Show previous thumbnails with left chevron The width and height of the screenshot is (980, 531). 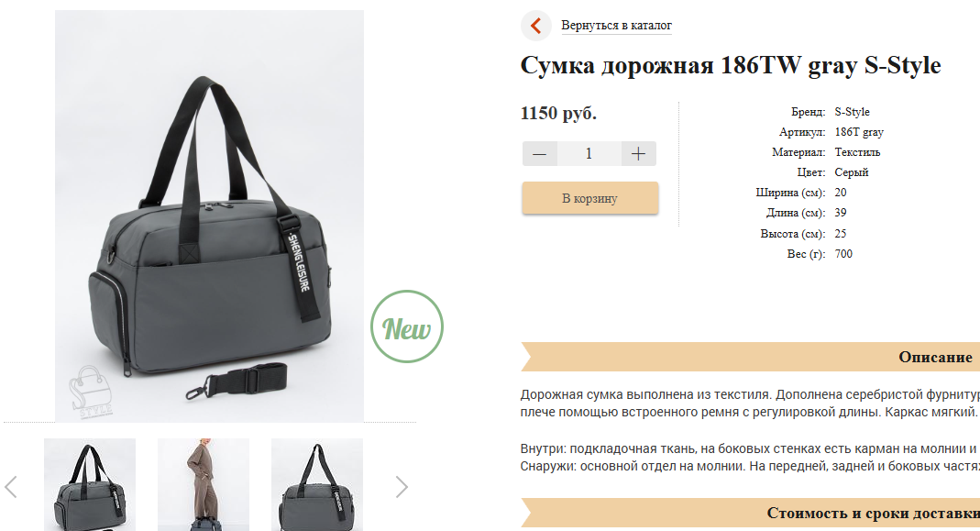pos(11,487)
